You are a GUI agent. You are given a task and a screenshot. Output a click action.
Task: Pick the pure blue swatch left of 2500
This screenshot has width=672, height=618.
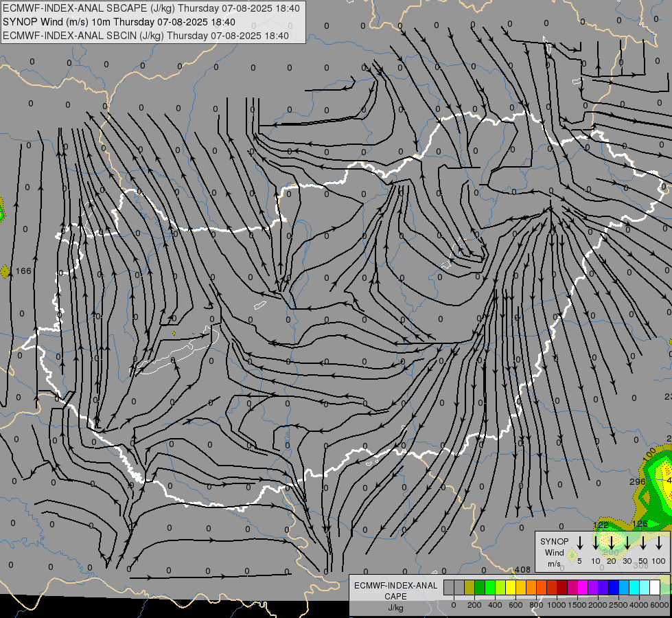(x=614, y=587)
